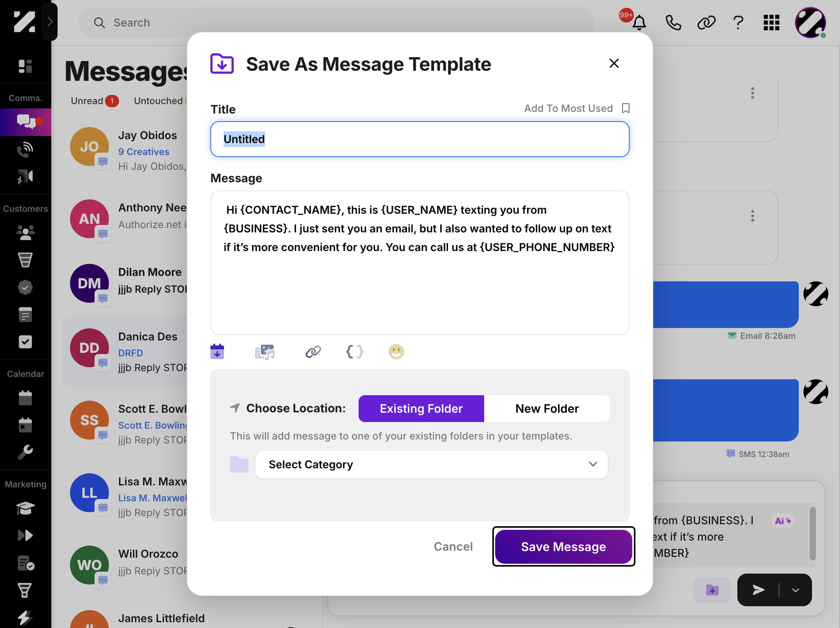Attach media using the image and music icon
The height and width of the screenshot is (628, 840).
click(265, 352)
